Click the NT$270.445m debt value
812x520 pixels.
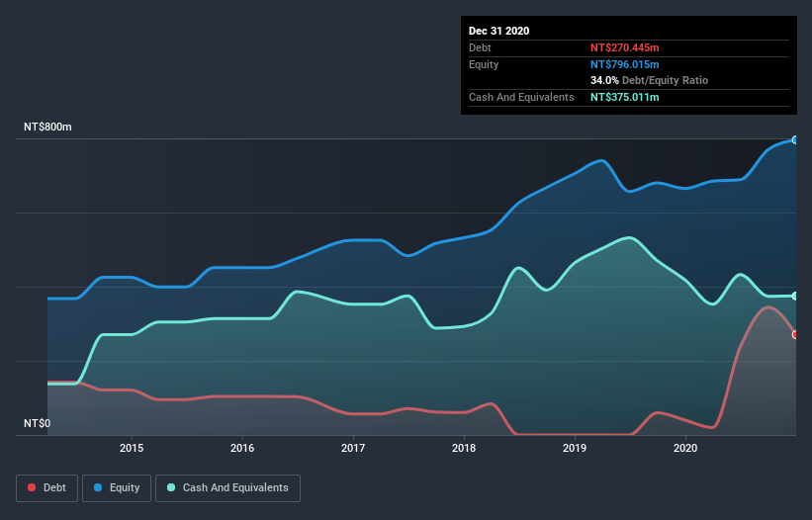tap(624, 47)
